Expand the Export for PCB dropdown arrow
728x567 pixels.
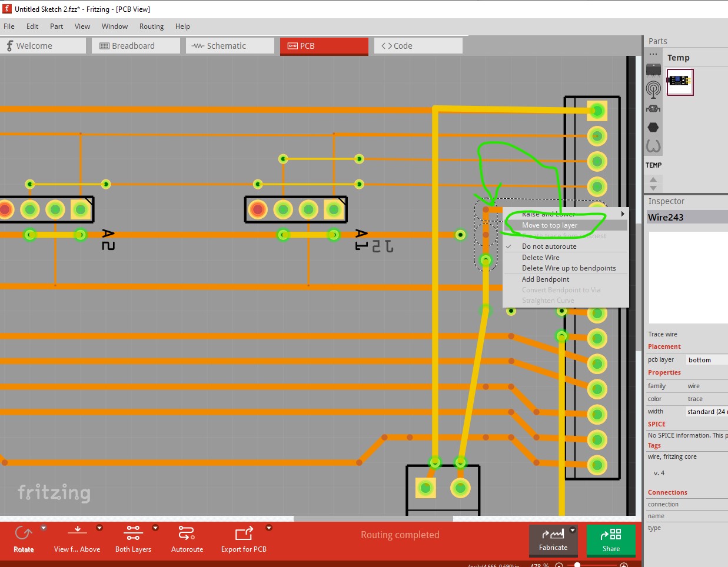pos(269,528)
